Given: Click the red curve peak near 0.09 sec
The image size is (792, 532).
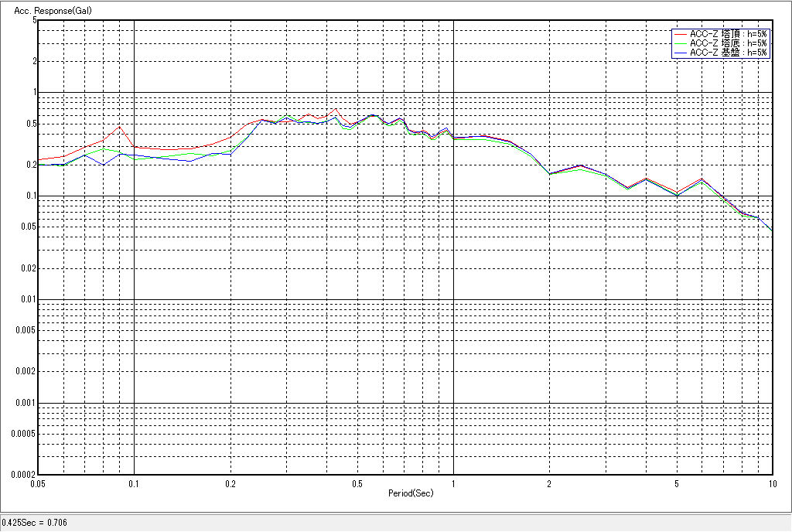Looking at the screenshot, I should 119,127.
